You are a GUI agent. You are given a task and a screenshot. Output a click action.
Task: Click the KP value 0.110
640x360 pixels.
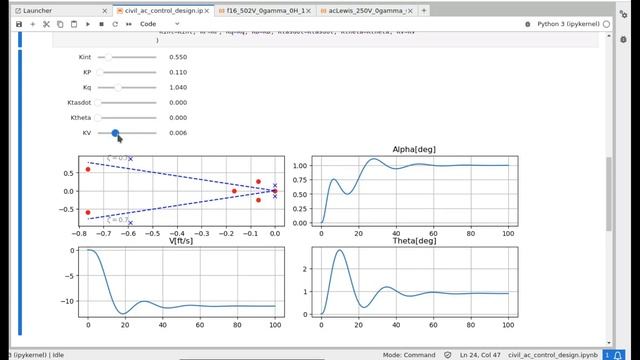point(178,72)
